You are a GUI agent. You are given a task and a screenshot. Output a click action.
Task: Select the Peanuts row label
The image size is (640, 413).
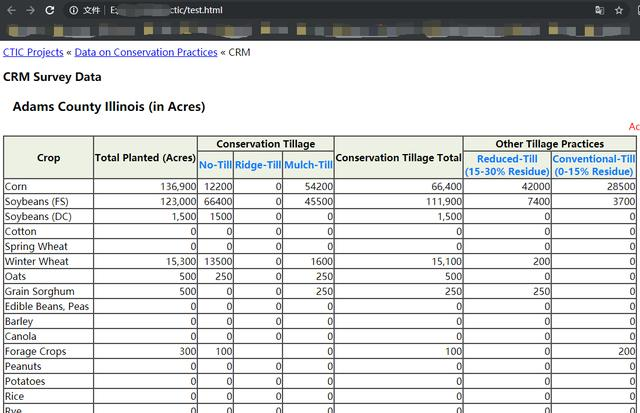click(23, 366)
